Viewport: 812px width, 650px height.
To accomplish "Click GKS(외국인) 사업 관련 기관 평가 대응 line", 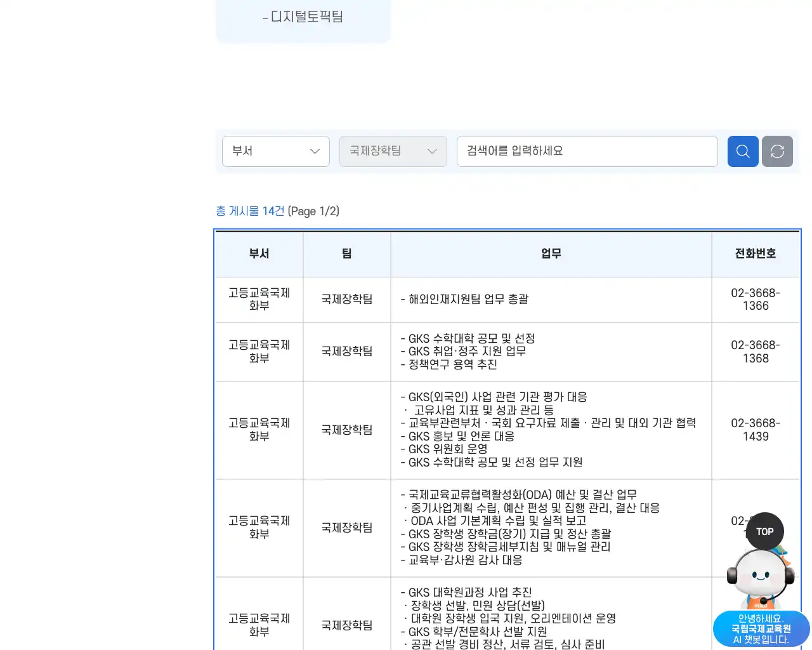I will point(494,397).
